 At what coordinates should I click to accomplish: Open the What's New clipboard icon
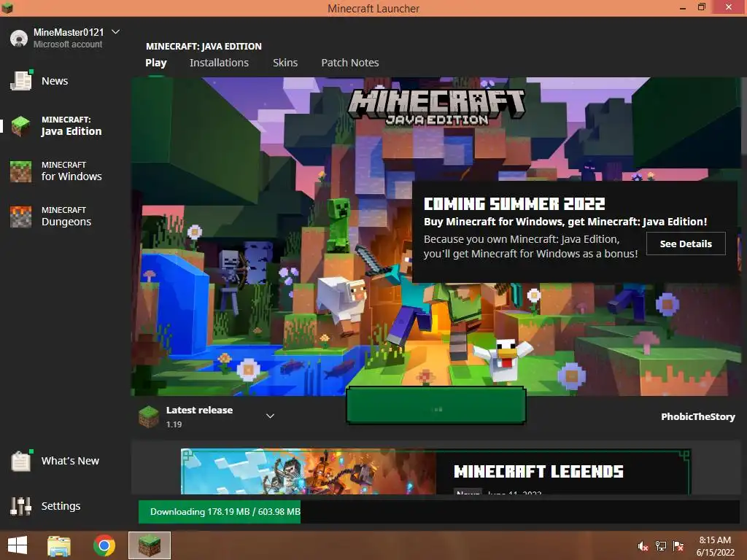(21, 461)
